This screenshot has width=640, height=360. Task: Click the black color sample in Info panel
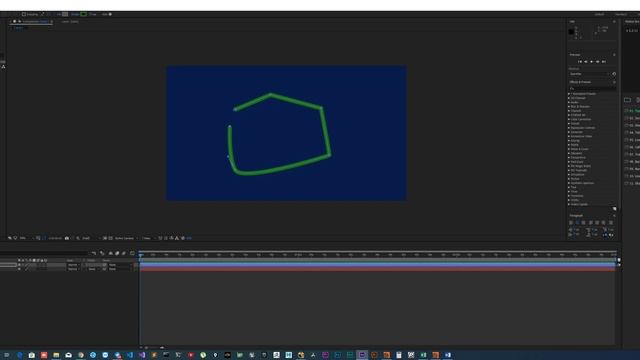click(571, 31)
